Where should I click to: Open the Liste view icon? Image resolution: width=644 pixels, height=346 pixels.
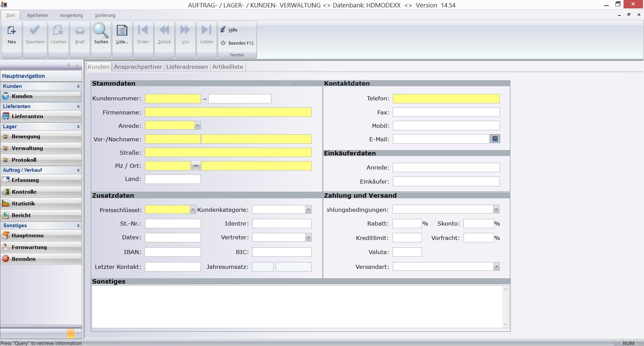click(x=122, y=31)
